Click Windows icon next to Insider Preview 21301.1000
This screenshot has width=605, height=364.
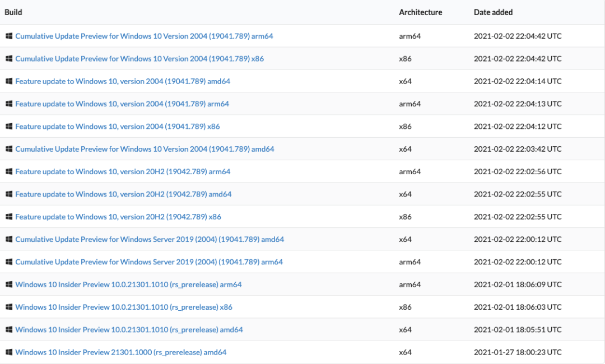point(9,352)
